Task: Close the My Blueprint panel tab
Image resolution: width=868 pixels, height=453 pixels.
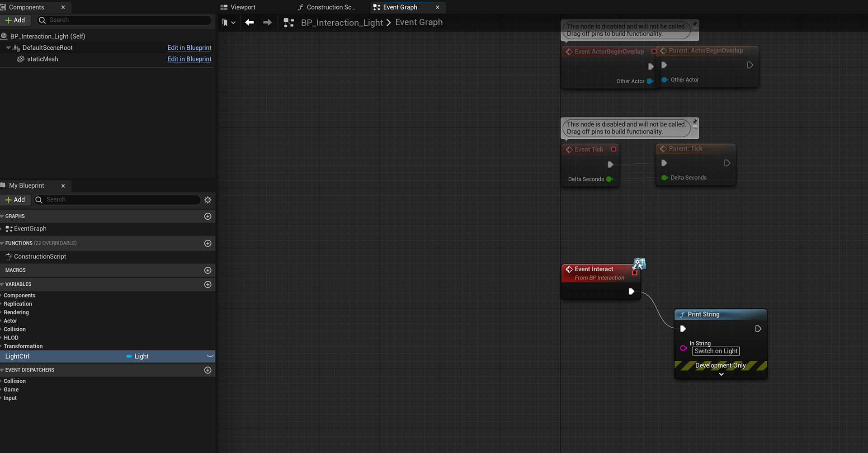Action: click(x=63, y=186)
